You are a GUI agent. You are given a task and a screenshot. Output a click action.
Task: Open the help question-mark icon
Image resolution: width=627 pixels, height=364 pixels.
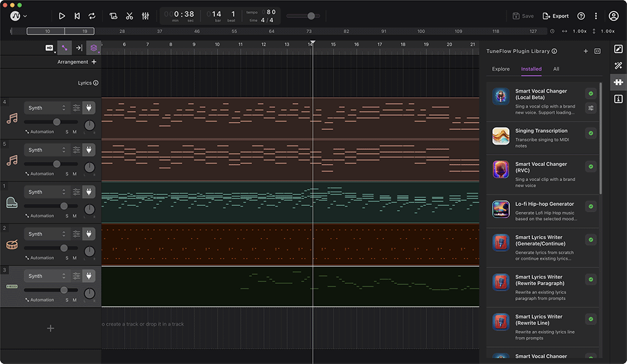coord(581,16)
